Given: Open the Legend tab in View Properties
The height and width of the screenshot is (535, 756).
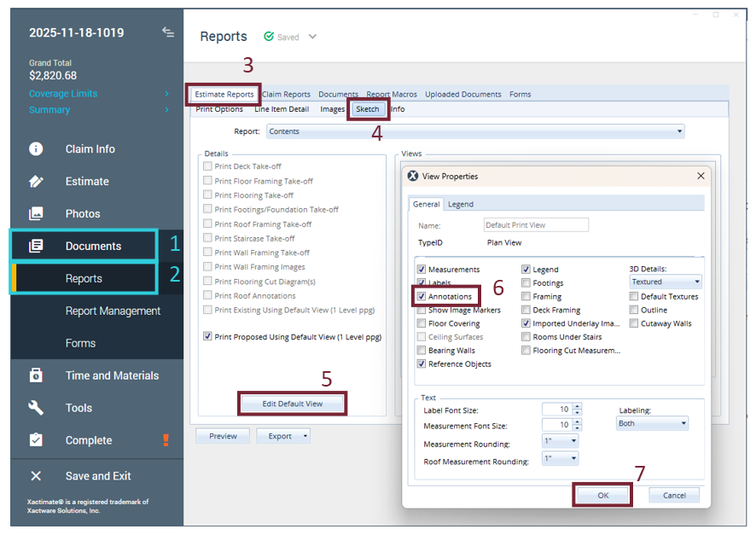Looking at the screenshot, I should pos(461,204).
